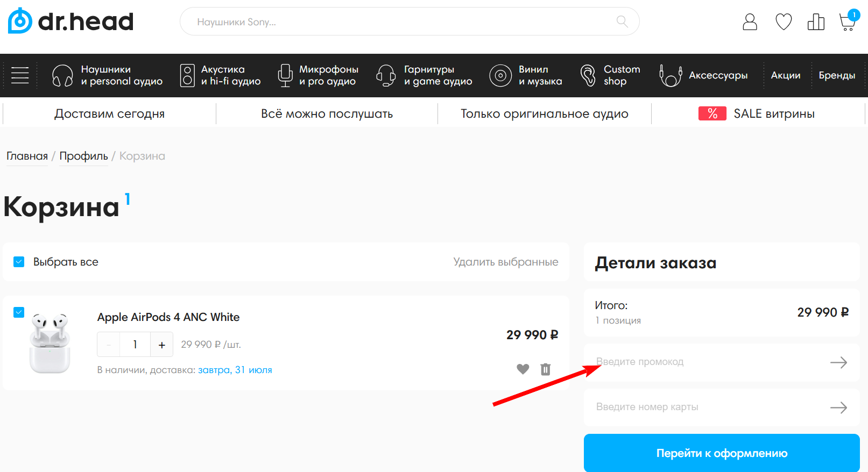Go to dr.head logo homepage
Image resolution: width=868 pixels, height=472 pixels.
coord(71,22)
